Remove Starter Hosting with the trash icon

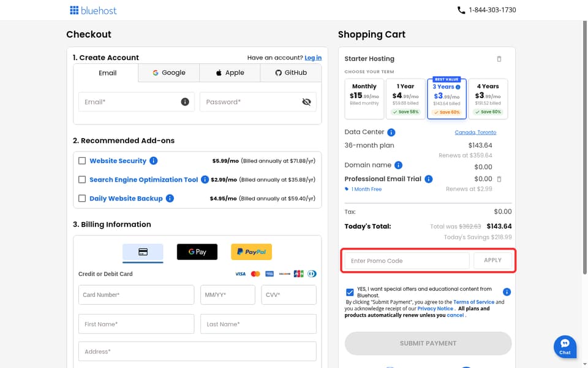[499, 59]
